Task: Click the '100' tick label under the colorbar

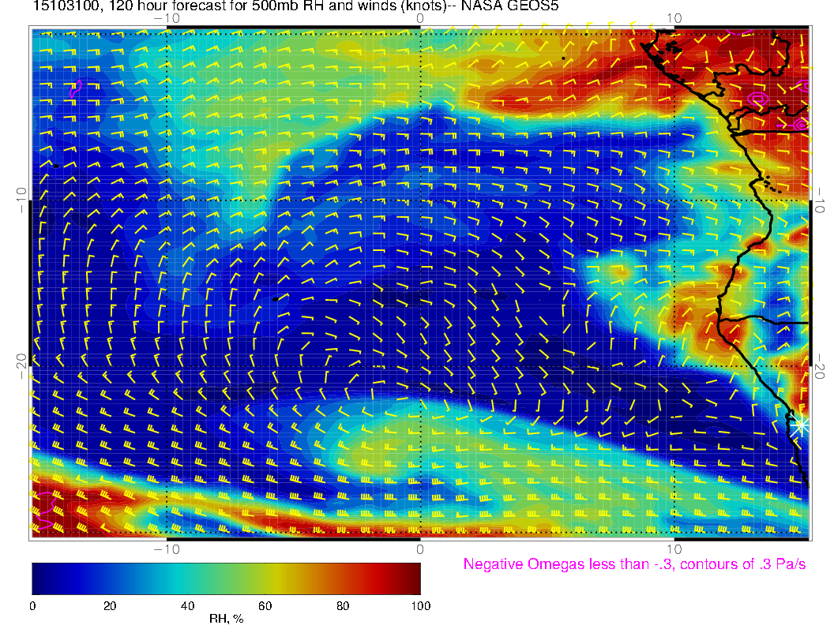Action: pyautogui.click(x=420, y=605)
